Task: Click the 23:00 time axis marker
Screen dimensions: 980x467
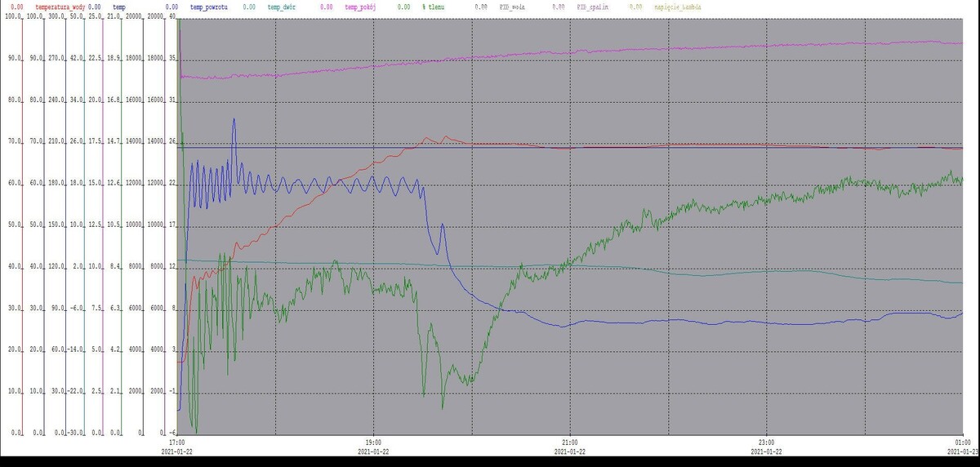Action: pos(767,441)
